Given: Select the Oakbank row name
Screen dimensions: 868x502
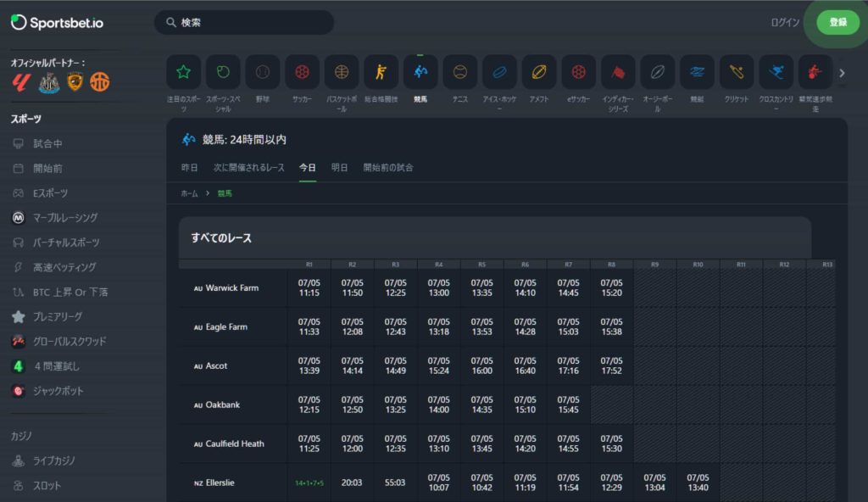Looking at the screenshot, I should point(223,404).
